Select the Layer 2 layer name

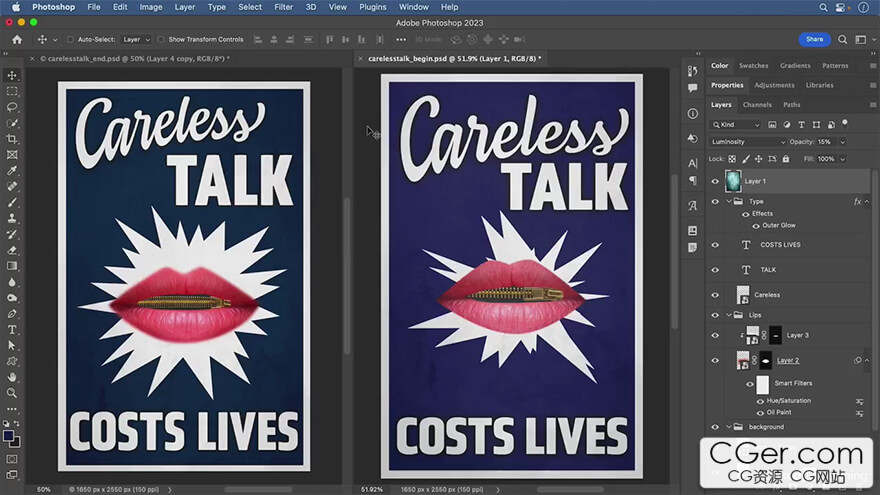coord(788,360)
